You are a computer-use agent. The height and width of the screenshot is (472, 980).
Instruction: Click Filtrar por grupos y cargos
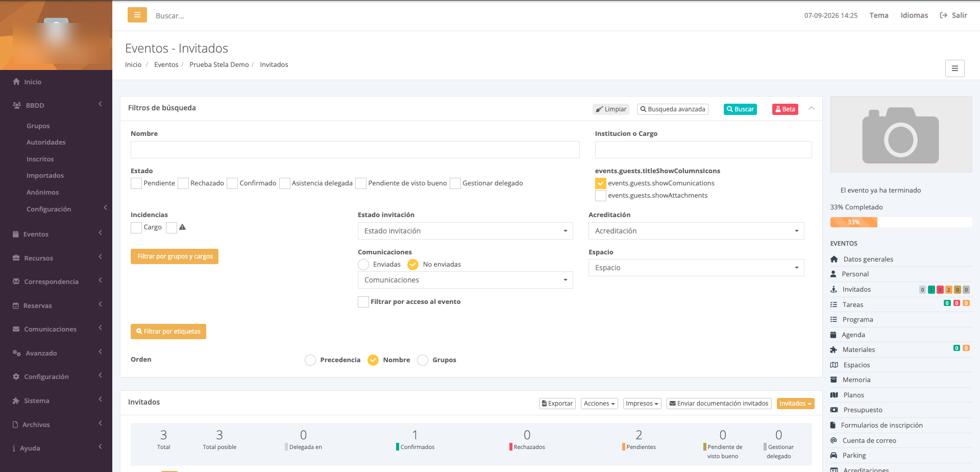point(175,256)
